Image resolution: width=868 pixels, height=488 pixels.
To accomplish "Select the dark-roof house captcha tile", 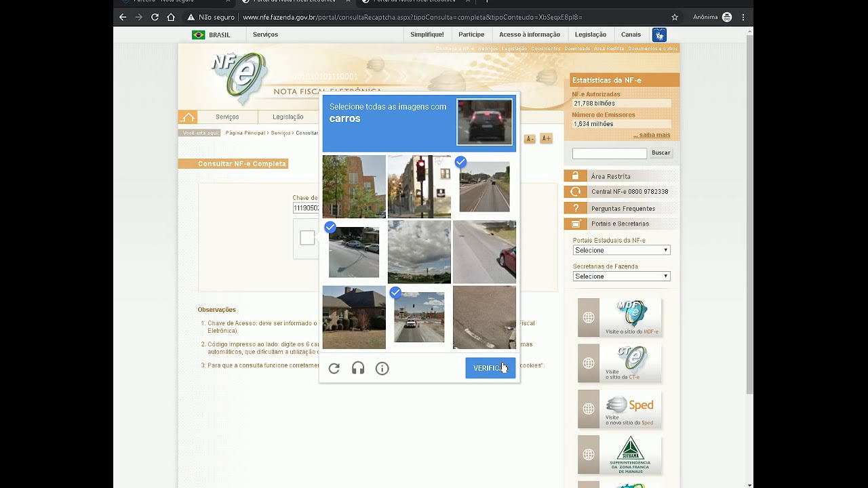I will tap(354, 317).
